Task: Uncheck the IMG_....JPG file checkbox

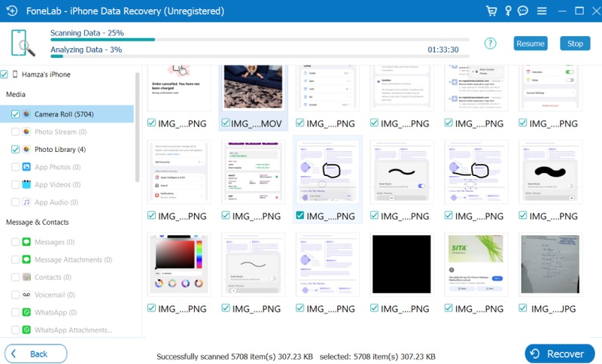Action: 522,308
